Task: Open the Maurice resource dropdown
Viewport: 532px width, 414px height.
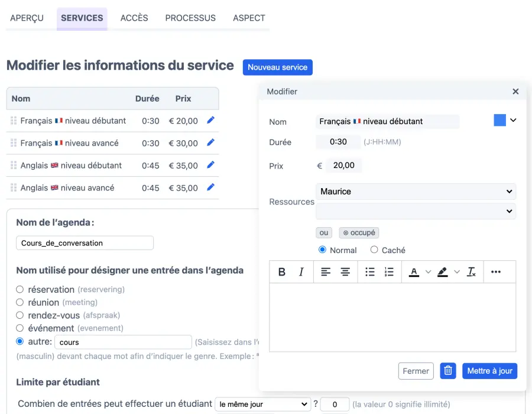Action: tap(416, 192)
